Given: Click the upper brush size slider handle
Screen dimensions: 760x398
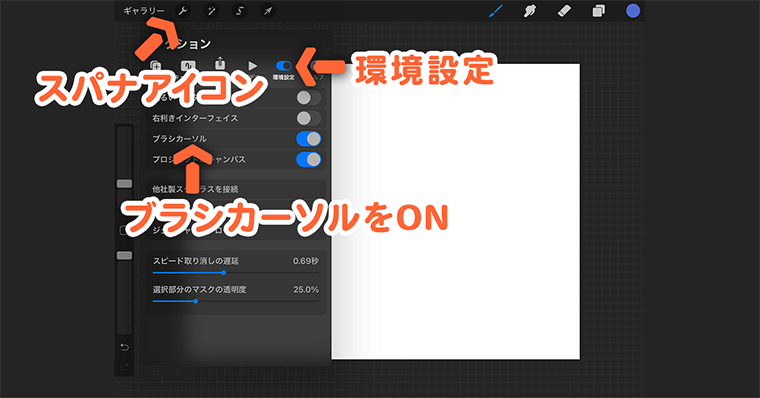Looking at the screenshot, I should (x=125, y=184).
